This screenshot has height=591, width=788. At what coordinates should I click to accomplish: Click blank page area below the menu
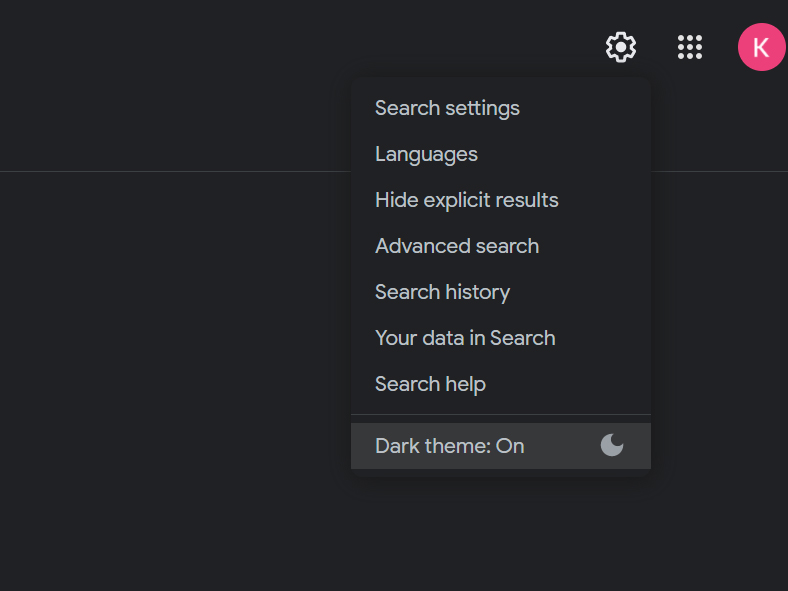pos(500,540)
